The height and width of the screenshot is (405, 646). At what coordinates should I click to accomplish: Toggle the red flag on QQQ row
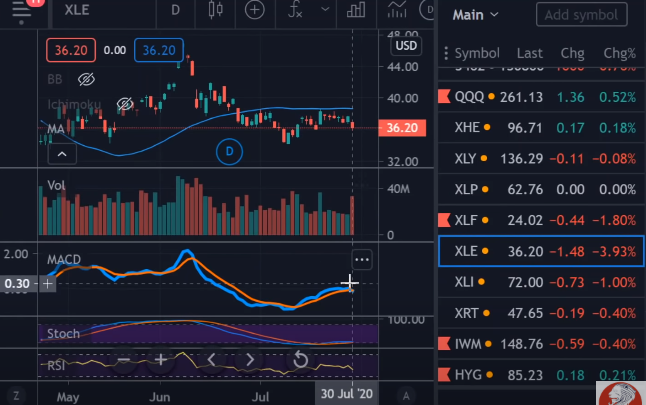click(444, 97)
